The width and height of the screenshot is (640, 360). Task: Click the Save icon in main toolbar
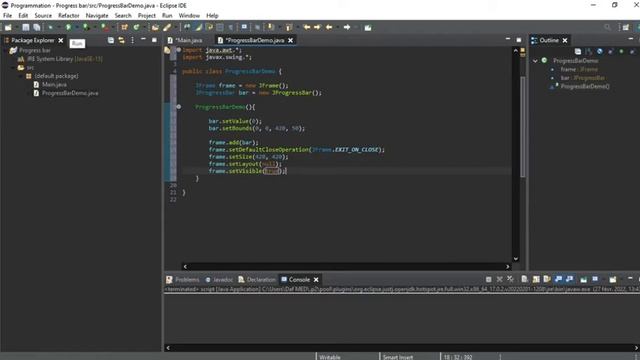pos(26,27)
